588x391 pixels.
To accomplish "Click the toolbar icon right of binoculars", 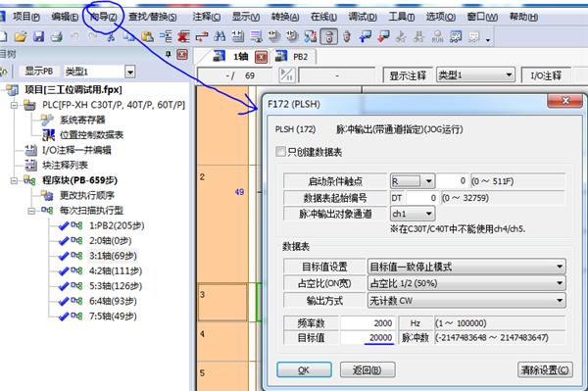I will tap(238, 36).
